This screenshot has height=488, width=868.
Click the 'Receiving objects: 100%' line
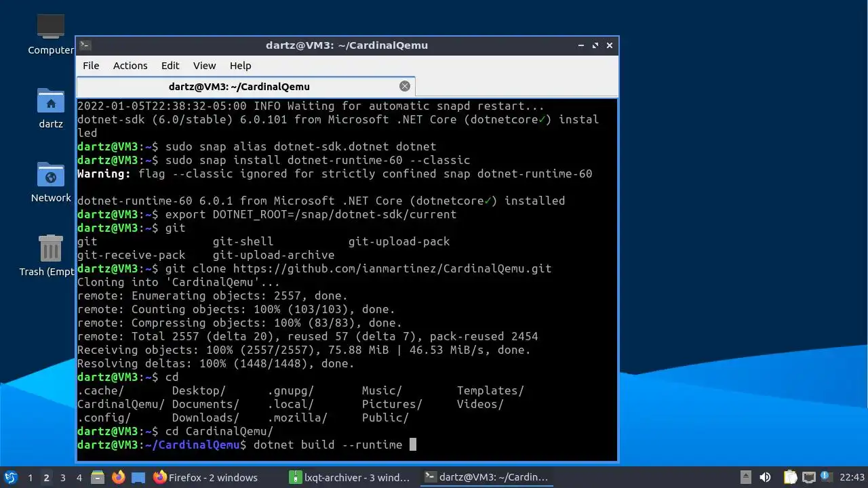click(304, 350)
